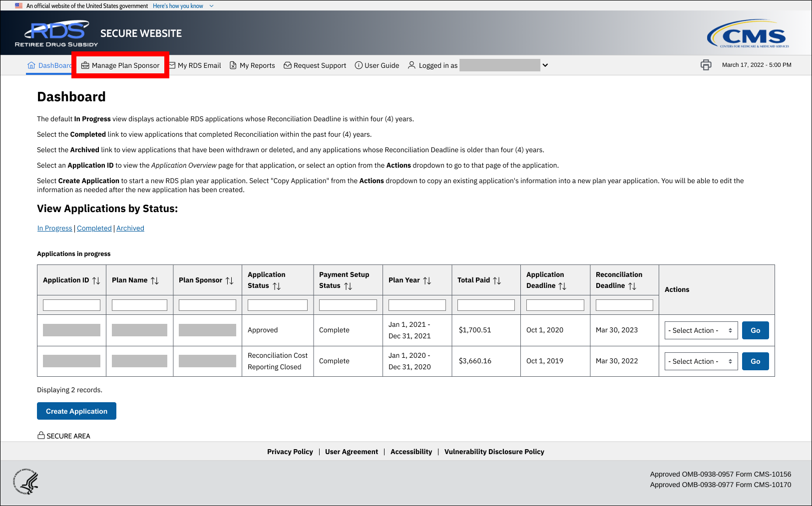Sort by Total Paid arrows
812x506 pixels.
pos(497,280)
